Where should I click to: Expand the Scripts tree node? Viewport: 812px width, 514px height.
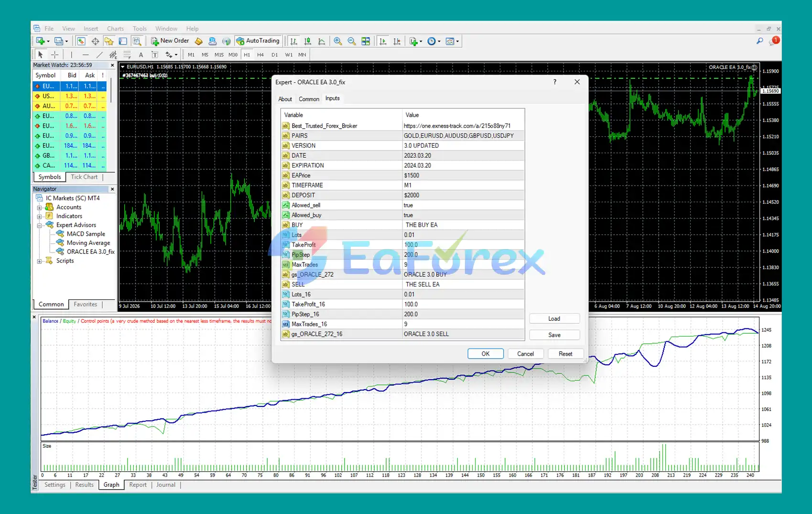point(40,261)
